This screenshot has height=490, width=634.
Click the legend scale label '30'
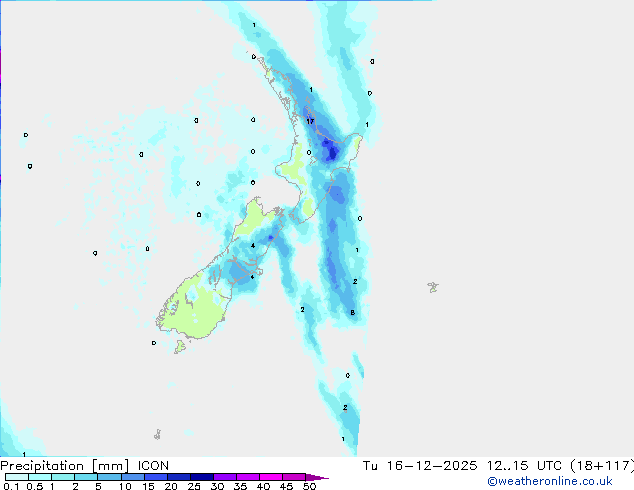tap(217, 486)
